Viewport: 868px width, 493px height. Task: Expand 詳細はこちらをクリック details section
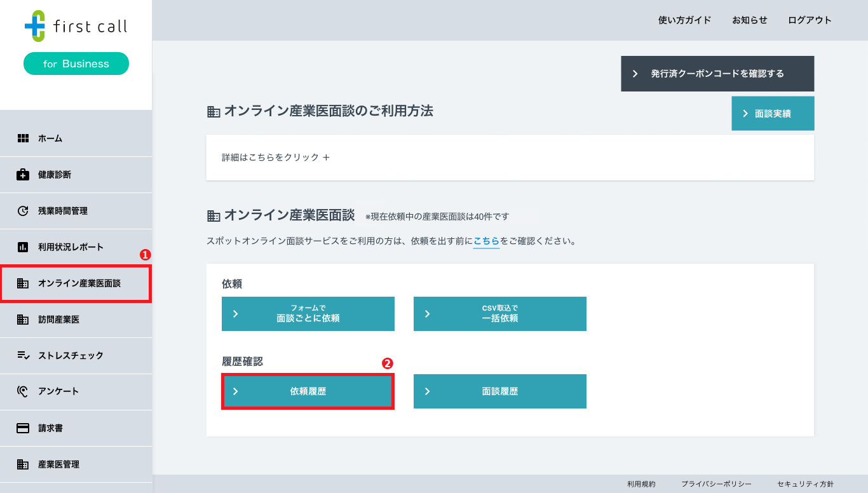click(x=276, y=157)
